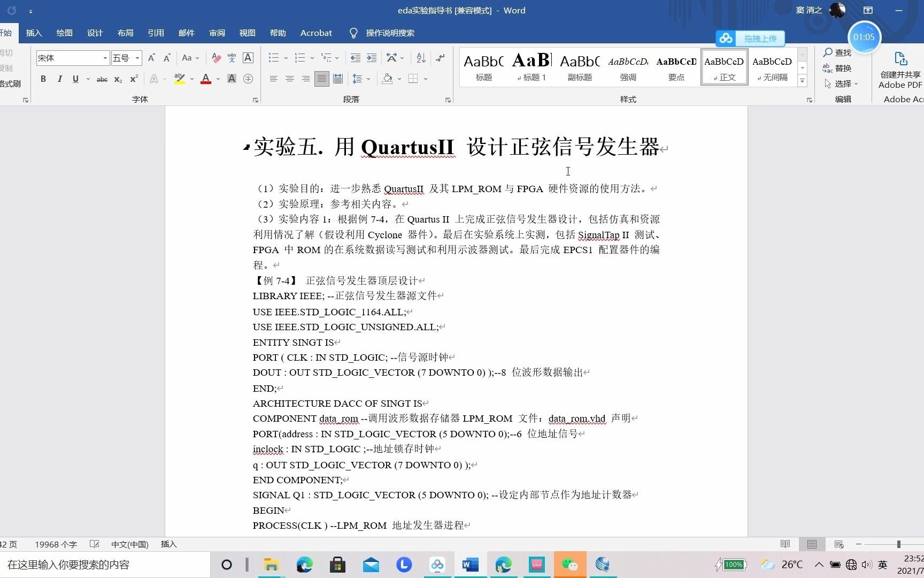The width and height of the screenshot is (924, 578).
Task: Apply enclosed character icon
Action: click(248, 79)
